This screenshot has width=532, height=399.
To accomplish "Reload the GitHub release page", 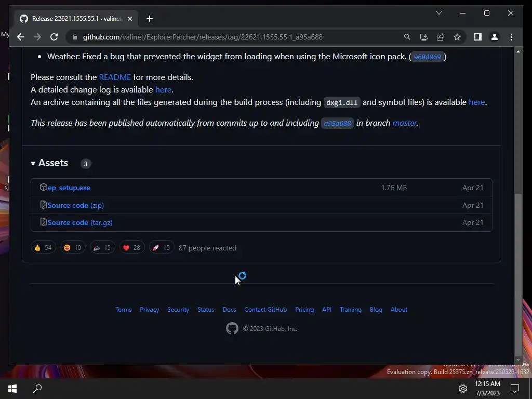I will coord(54,37).
